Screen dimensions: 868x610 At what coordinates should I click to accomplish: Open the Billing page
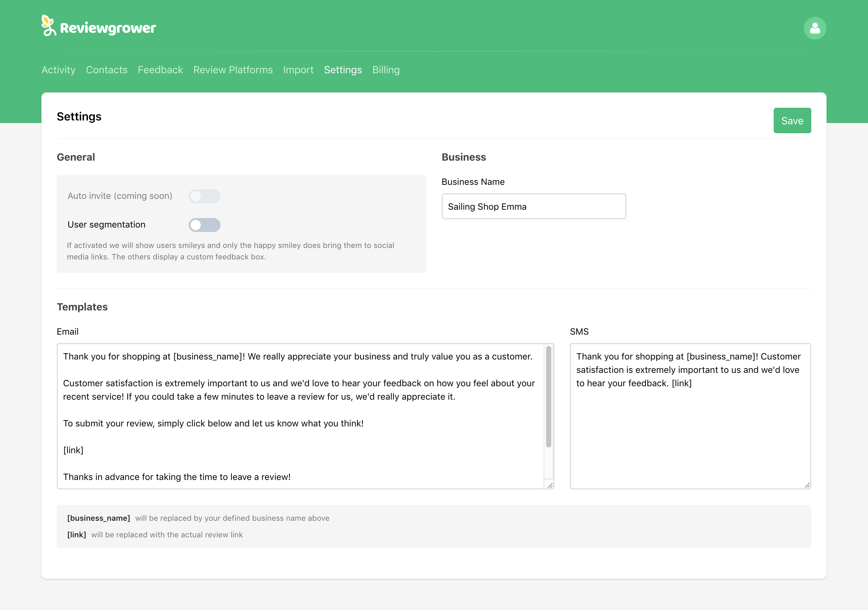(x=386, y=70)
